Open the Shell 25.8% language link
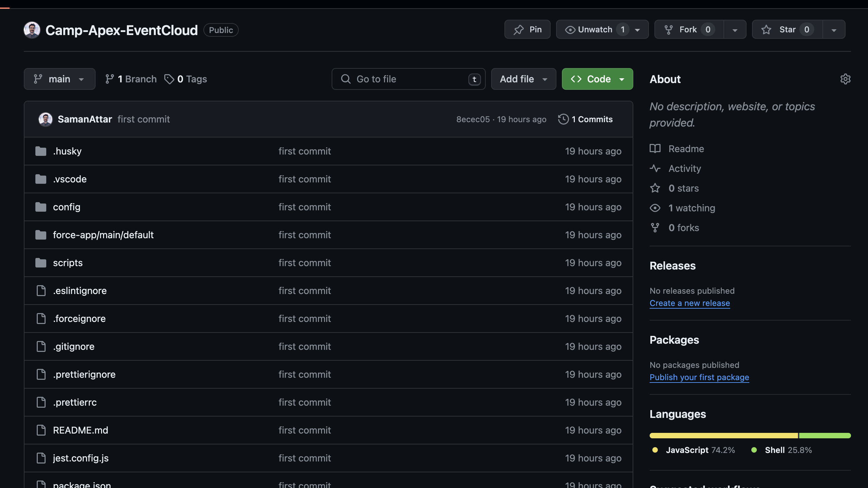 (x=781, y=450)
